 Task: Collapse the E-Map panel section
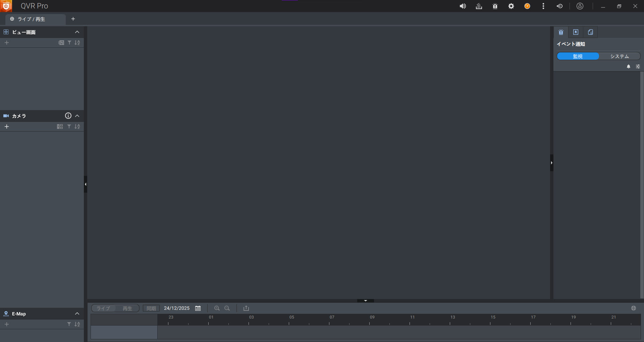(77, 313)
